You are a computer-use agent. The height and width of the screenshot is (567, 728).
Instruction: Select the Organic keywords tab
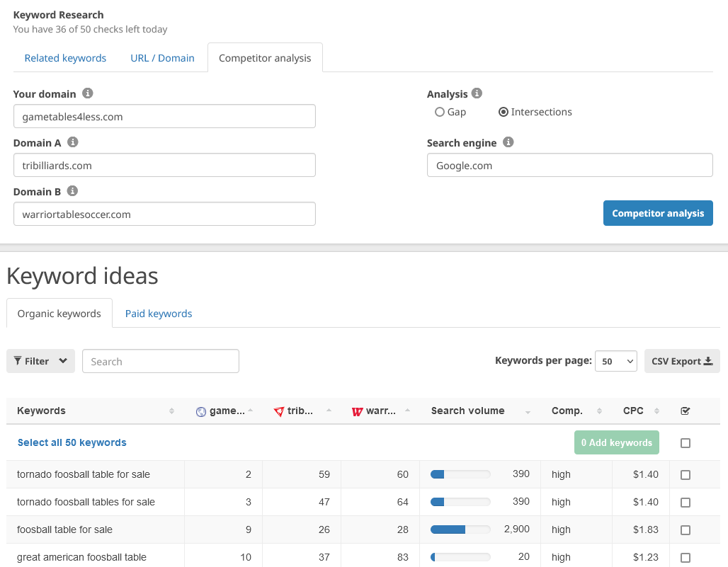click(x=59, y=314)
